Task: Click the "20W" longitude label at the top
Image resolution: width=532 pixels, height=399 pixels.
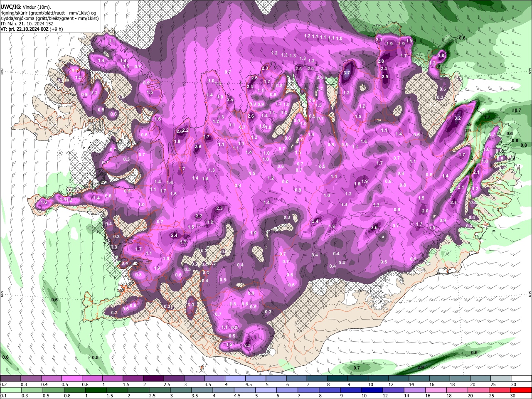Action: pyautogui.click(x=221, y=2)
